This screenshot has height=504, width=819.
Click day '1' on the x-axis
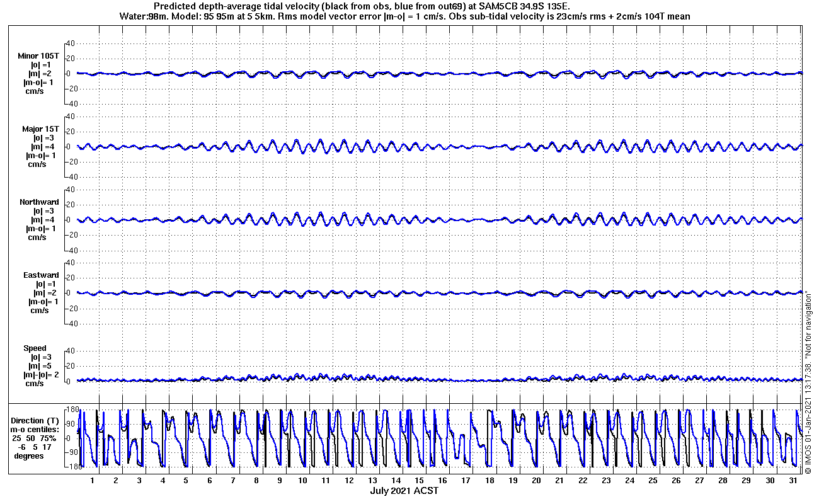point(93,481)
